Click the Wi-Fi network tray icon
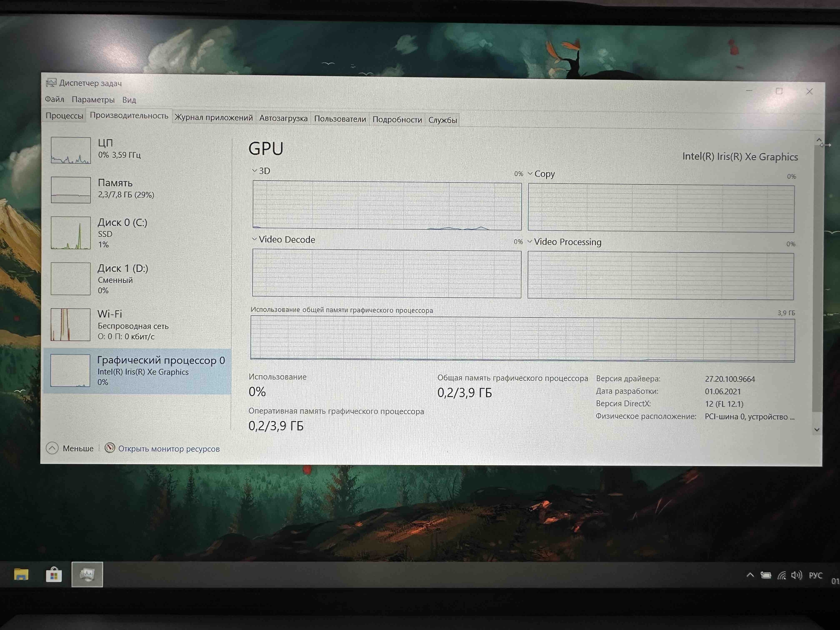840x630 pixels. 781,576
